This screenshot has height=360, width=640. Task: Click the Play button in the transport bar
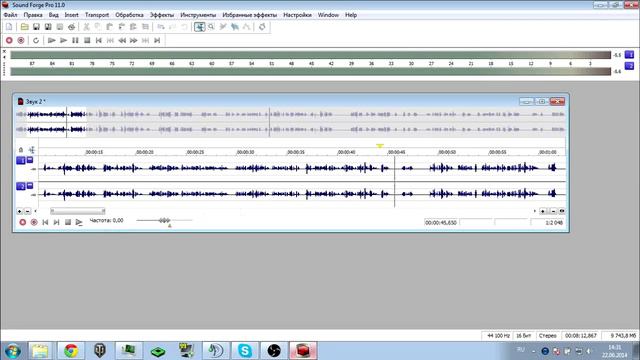[x=63, y=40]
